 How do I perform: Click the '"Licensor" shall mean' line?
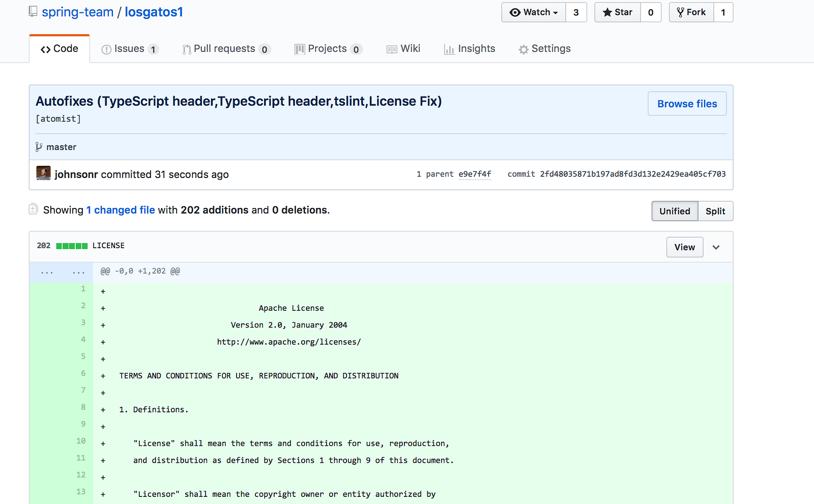point(284,494)
